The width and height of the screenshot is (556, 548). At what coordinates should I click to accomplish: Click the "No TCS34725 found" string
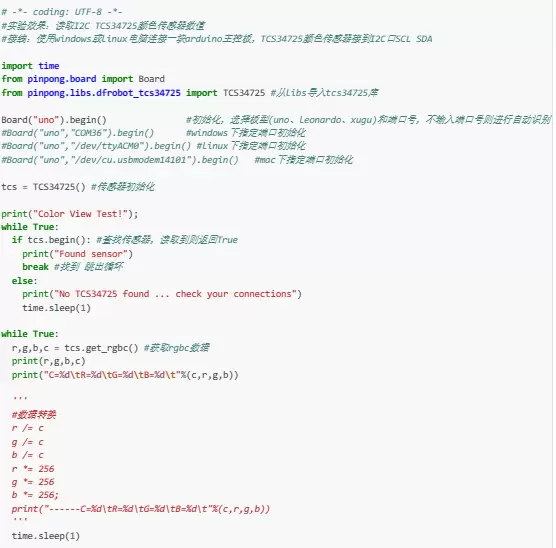175,294
